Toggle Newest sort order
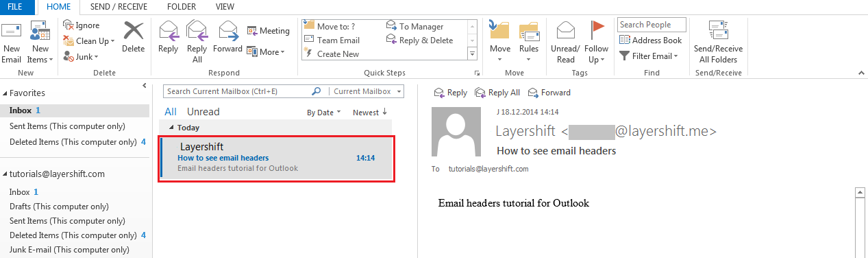Screen dimensions: 868x258 tap(370, 113)
